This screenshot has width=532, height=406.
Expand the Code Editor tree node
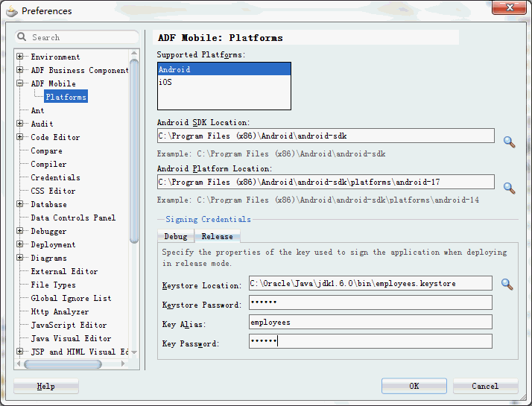19,137
